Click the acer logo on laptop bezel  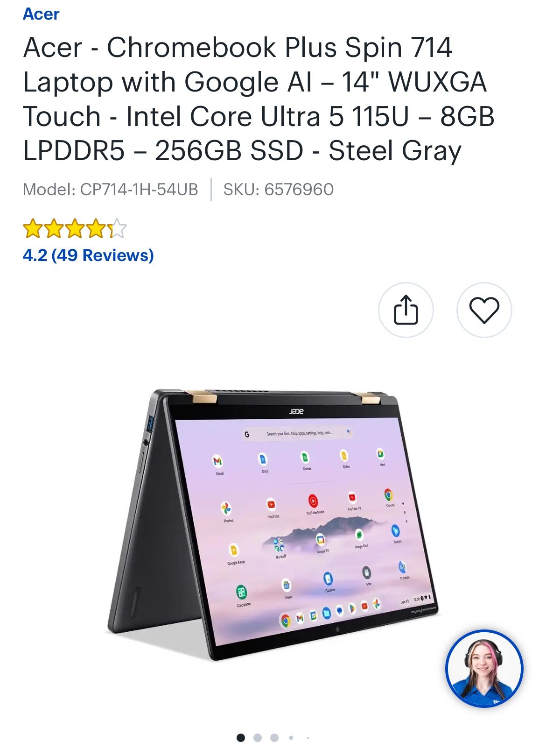click(x=296, y=411)
